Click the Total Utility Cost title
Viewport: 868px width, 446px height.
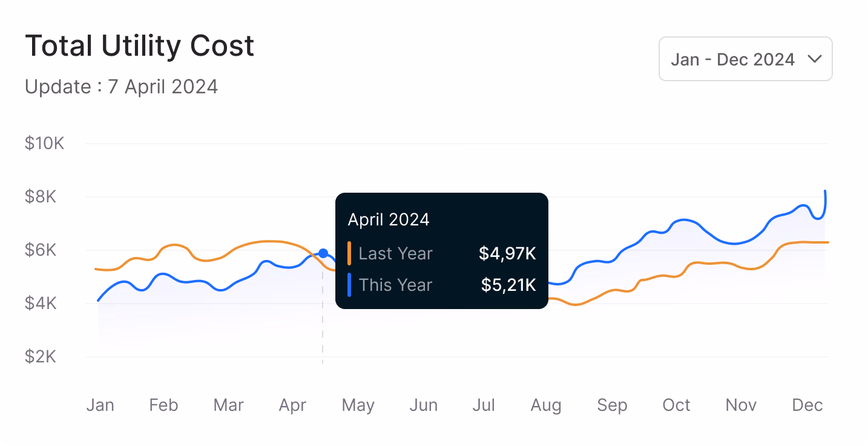(x=139, y=46)
